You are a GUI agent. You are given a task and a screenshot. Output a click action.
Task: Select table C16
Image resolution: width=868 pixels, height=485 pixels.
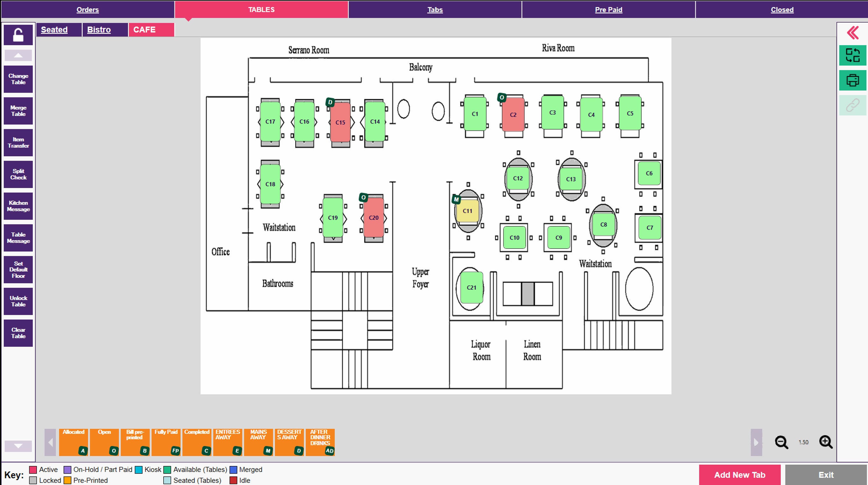pyautogui.click(x=304, y=122)
